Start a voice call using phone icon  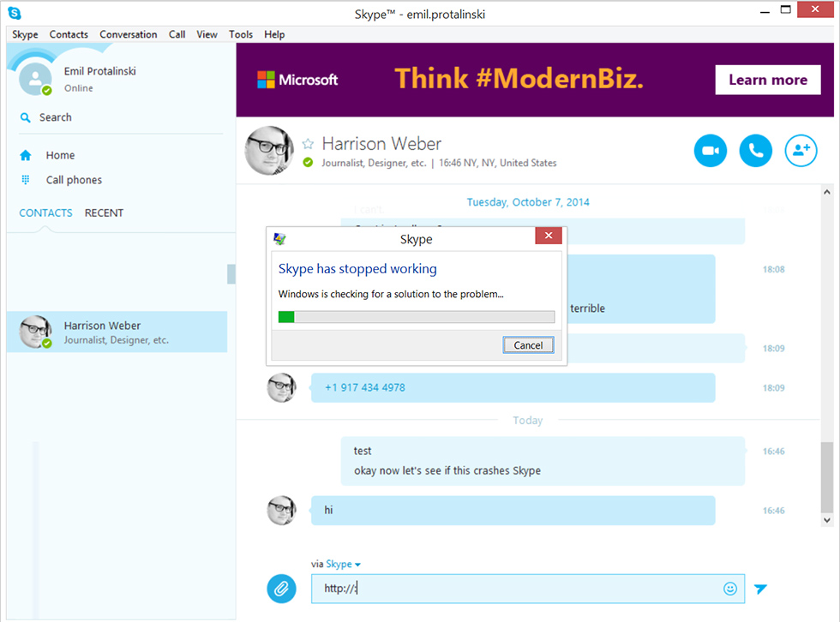coord(755,151)
